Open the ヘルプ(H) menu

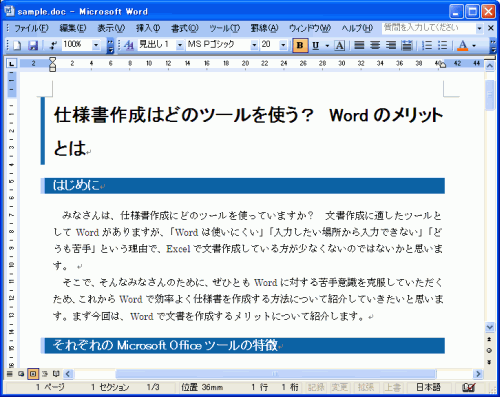[x=357, y=28]
